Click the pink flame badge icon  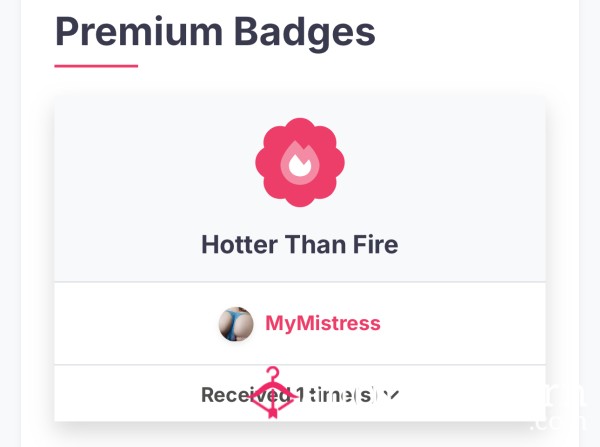(300, 163)
